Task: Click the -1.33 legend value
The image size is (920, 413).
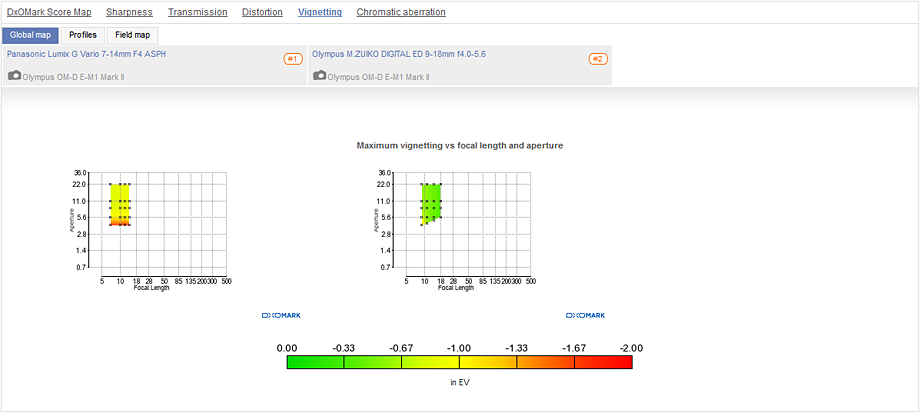Action: coord(517,348)
